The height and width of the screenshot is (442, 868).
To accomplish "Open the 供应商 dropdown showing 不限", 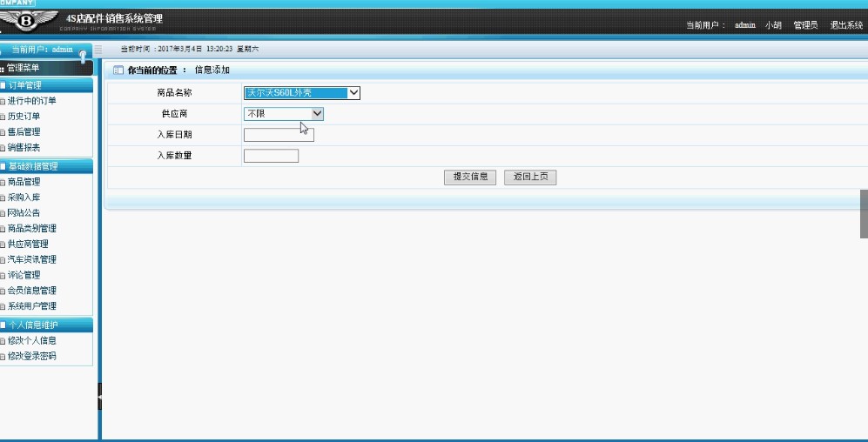I will point(284,114).
